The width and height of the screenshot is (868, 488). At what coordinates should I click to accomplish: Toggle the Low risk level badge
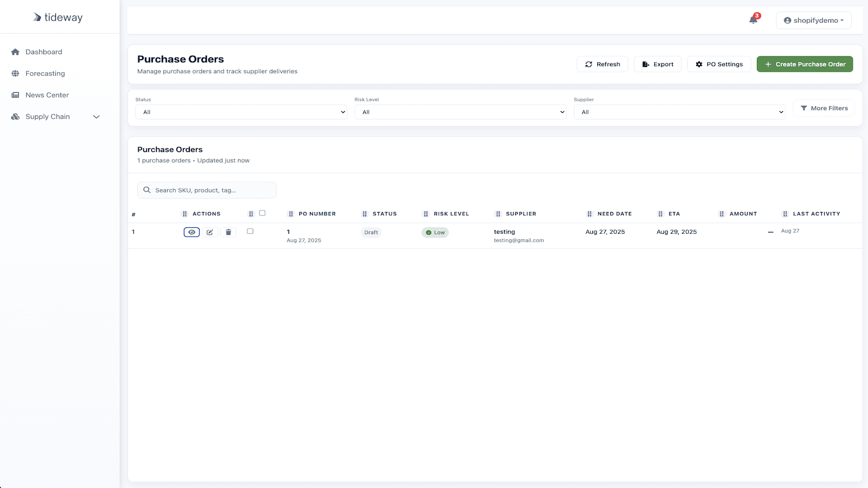point(435,232)
